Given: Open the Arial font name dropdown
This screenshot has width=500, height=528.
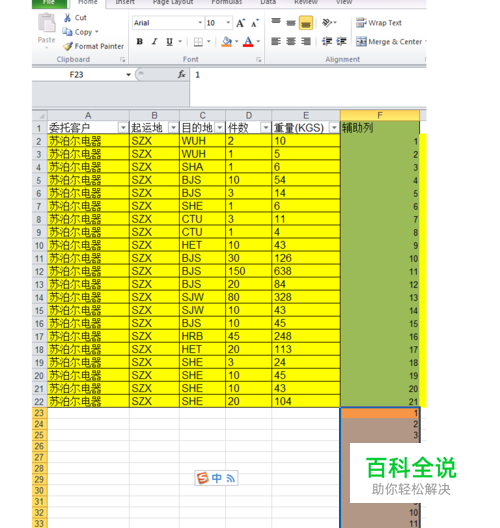Looking at the screenshot, I should (200, 23).
